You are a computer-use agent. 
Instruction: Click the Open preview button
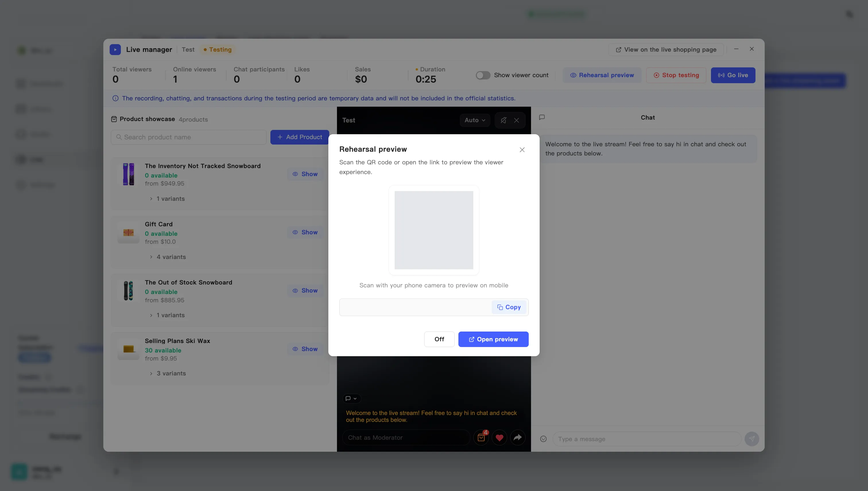[493, 339]
